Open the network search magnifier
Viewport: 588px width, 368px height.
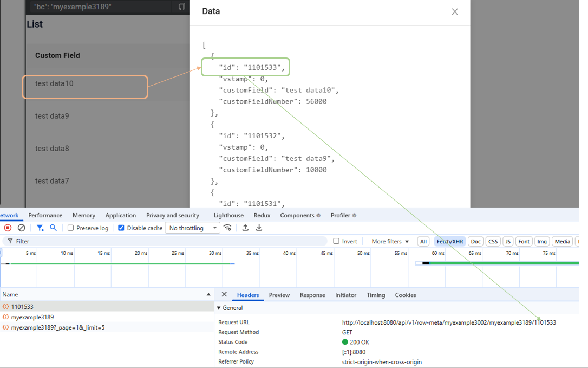click(53, 228)
